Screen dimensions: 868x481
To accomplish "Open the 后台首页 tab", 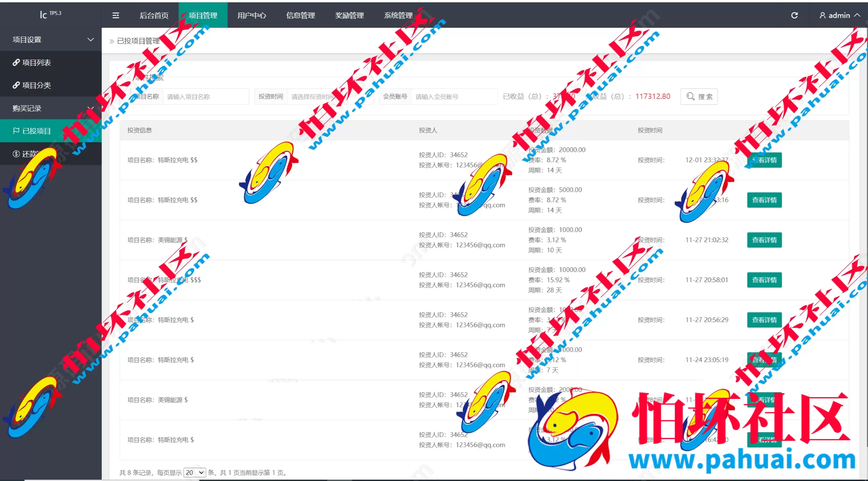I will click(154, 15).
